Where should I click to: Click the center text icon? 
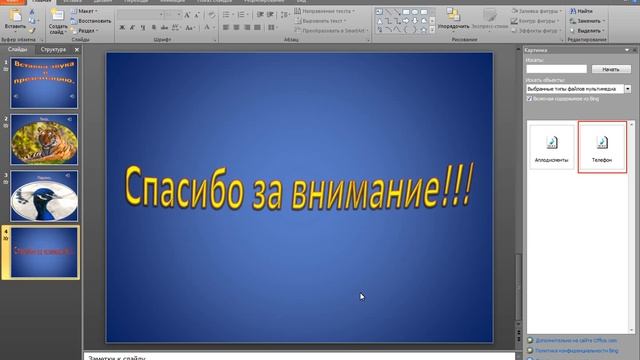coord(236,28)
